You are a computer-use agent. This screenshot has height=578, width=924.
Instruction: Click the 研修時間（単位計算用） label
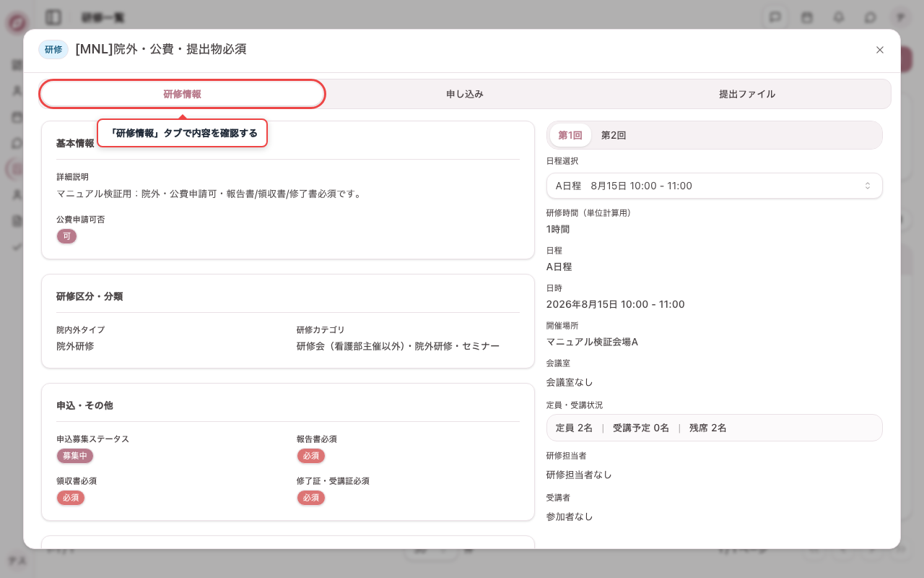click(590, 213)
